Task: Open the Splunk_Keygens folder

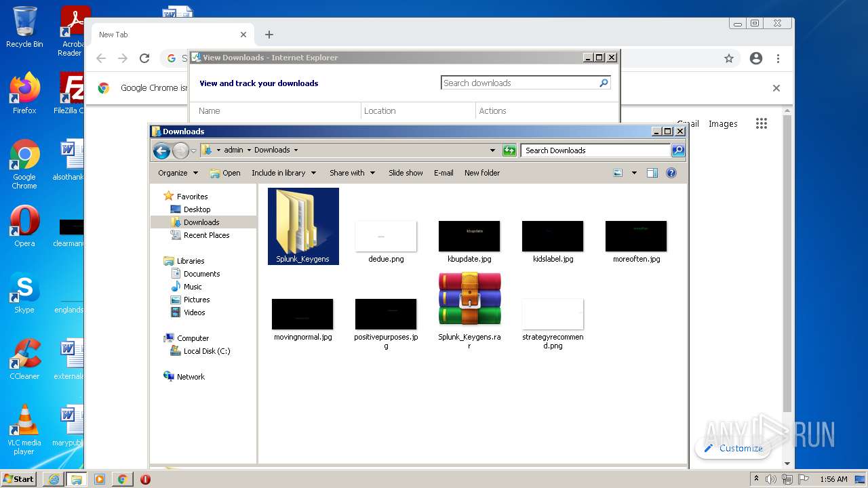Action: [303, 226]
